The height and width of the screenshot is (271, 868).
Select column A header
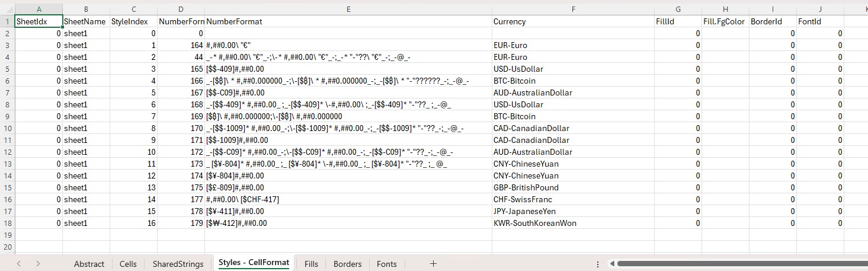coord(39,9)
